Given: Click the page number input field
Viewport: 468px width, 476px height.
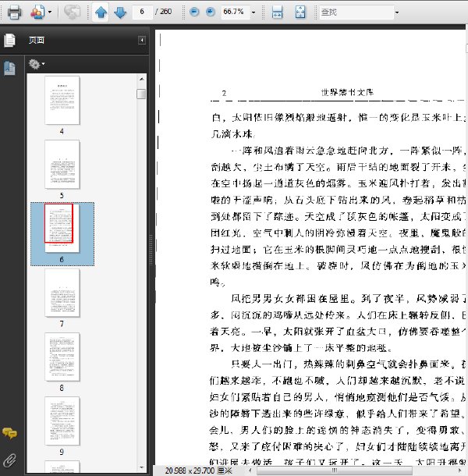Looking at the screenshot, I should [x=142, y=12].
